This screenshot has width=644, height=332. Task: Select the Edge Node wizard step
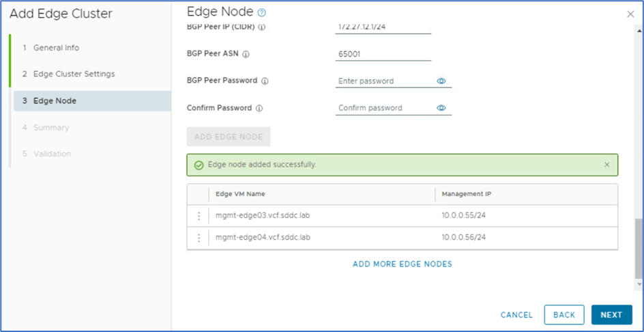55,100
